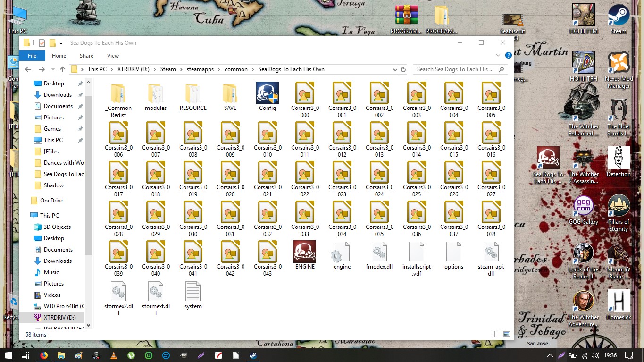Click VLC cone icon in taskbar
This screenshot has width=644, height=362.
click(114, 355)
